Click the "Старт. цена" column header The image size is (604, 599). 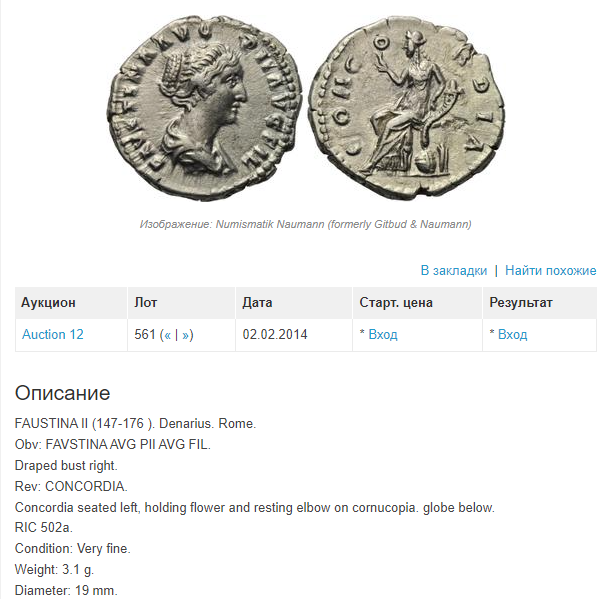[395, 302]
